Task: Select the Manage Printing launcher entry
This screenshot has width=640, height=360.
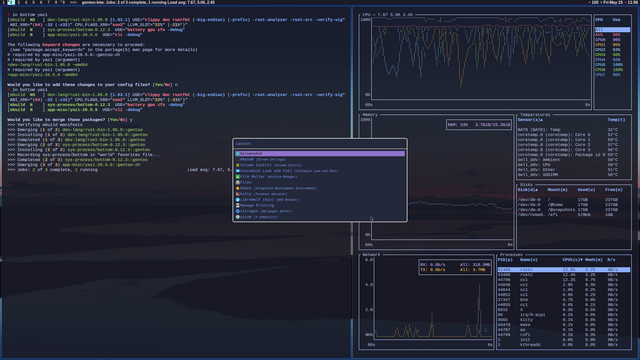Action: pos(320,205)
